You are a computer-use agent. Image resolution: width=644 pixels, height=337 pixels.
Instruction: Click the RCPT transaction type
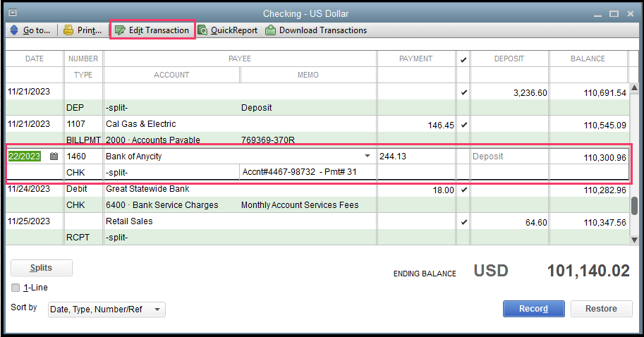pos(78,238)
